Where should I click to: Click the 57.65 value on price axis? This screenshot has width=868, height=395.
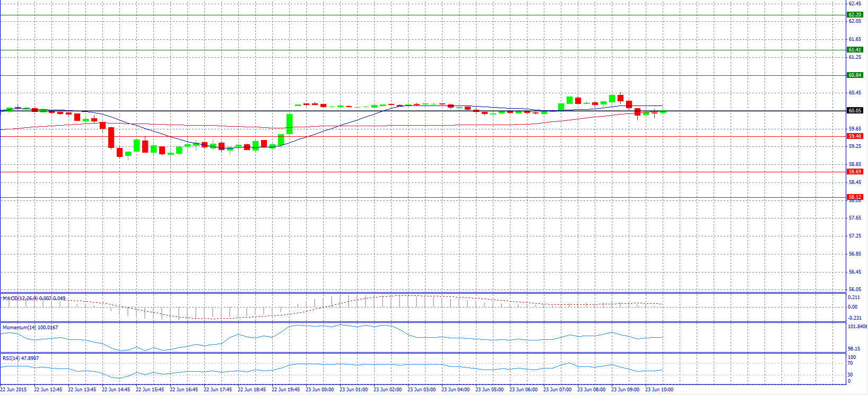[855, 218]
